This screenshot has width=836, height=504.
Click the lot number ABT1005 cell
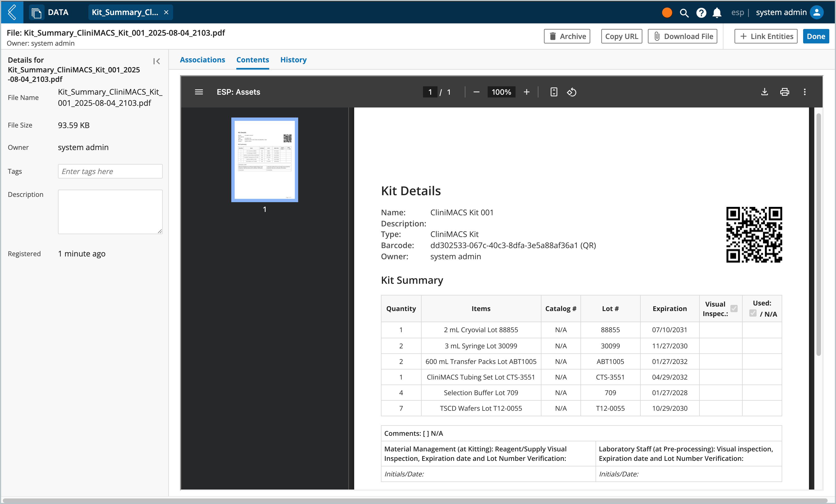(x=610, y=361)
